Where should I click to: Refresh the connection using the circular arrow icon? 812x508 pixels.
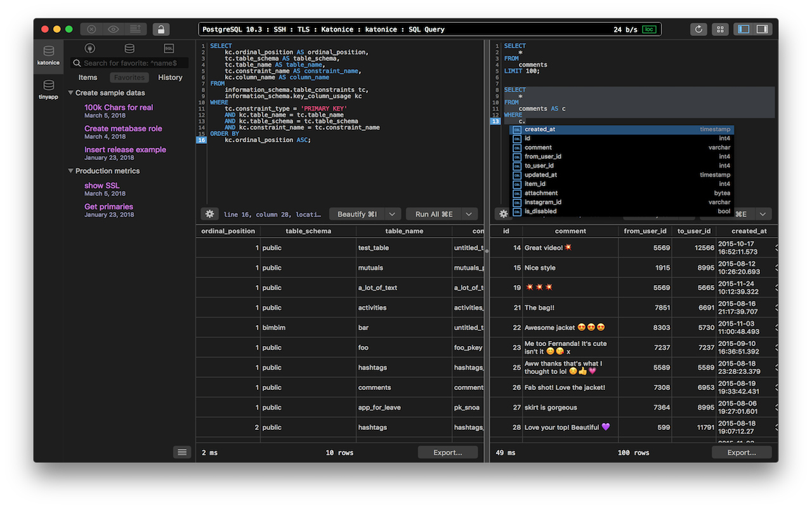[x=698, y=29]
